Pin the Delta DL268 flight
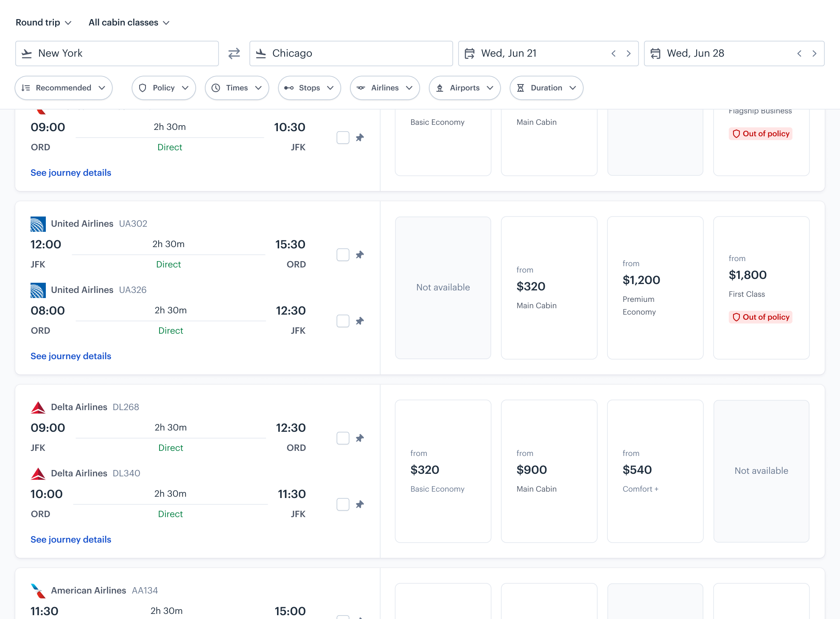The width and height of the screenshot is (840, 619). (x=360, y=438)
